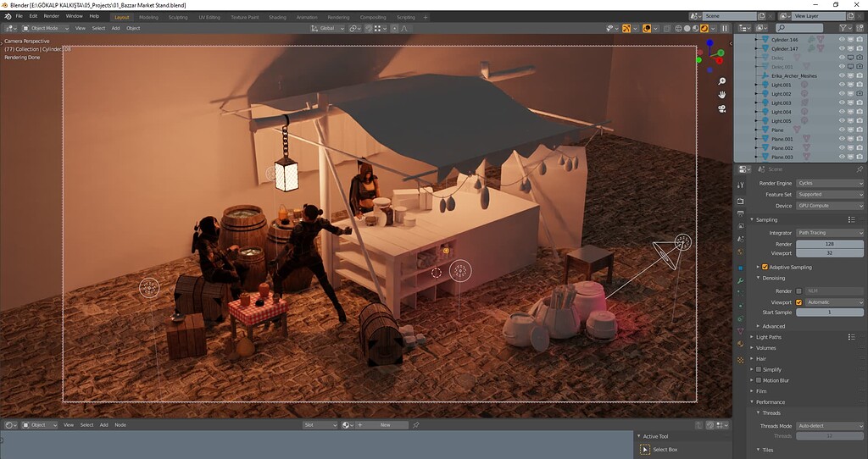Open the File menu

pos(19,17)
